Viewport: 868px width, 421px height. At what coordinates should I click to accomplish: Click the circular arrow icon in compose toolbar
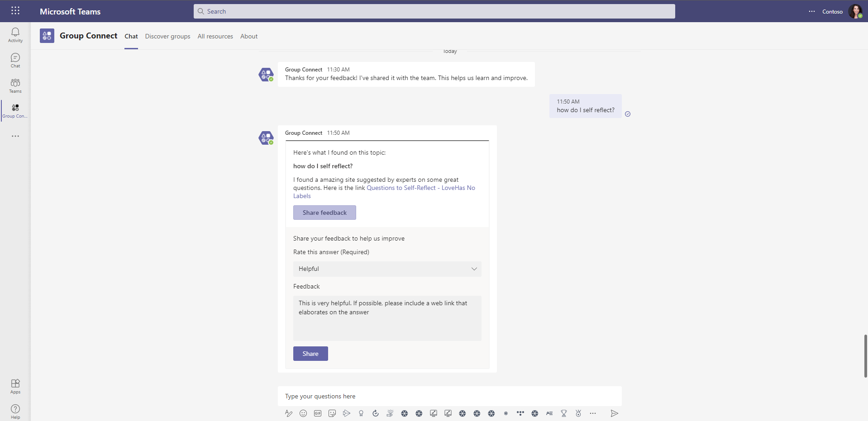[376, 413]
